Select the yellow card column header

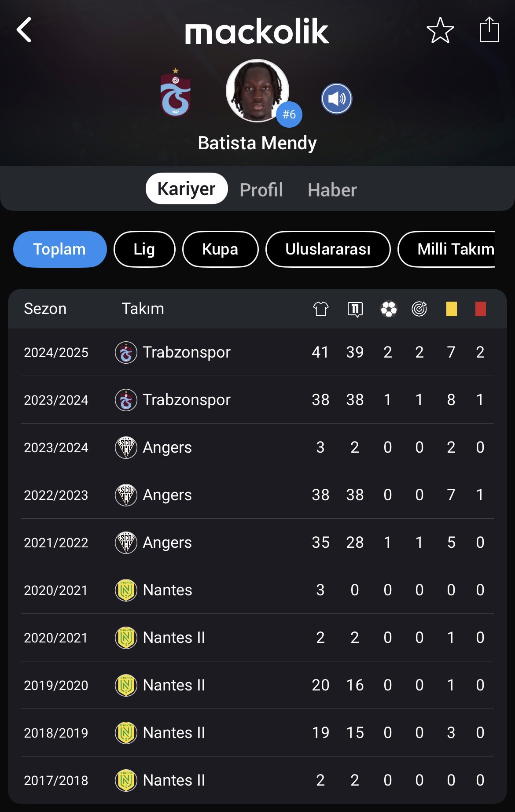pyautogui.click(x=451, y=309)
